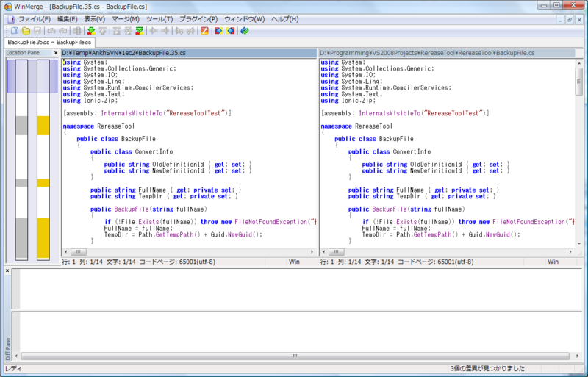588x377 pixels.
Task: Open the 編集(E) menu
Action: tap(68, 19)
